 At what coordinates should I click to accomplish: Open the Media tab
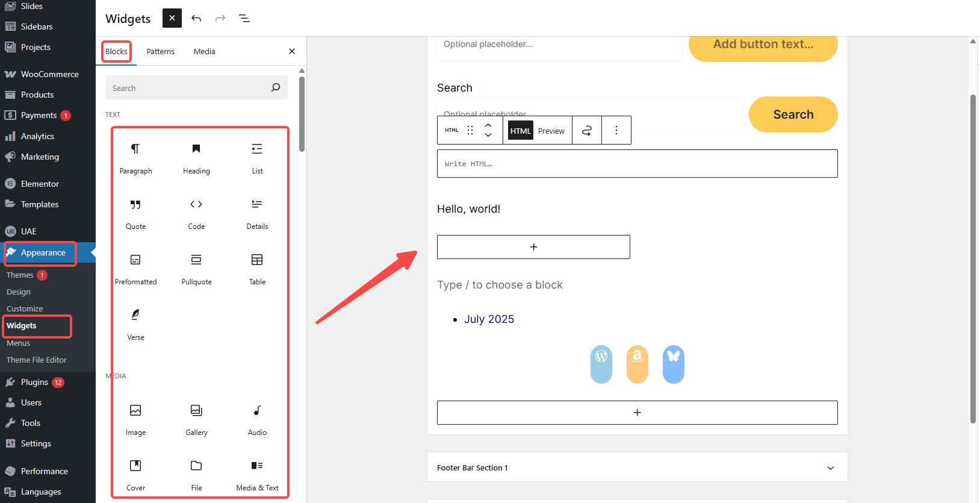[x=204, y=52]
